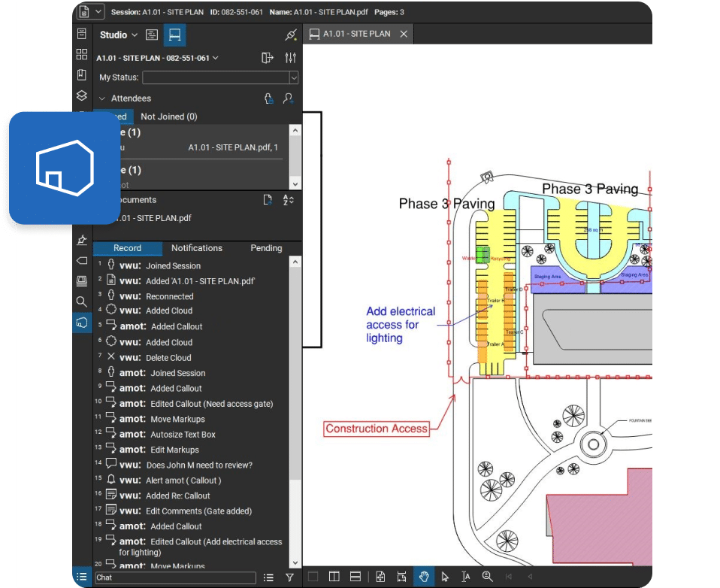Click the page icon left of Fit Width

[380, 577]
